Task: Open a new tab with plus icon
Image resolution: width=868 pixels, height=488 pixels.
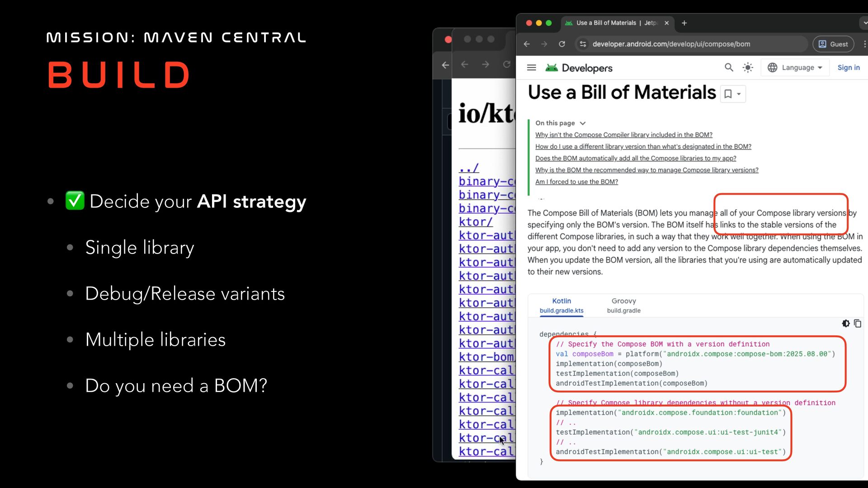Action: tap(684, 23)
